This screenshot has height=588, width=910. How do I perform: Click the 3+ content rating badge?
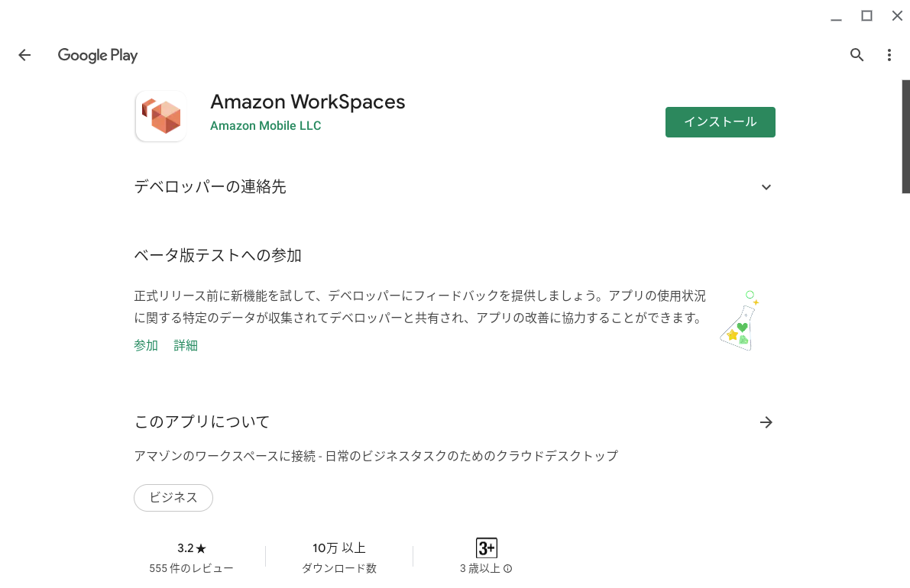pyautogui.click(x=486, y=546)
